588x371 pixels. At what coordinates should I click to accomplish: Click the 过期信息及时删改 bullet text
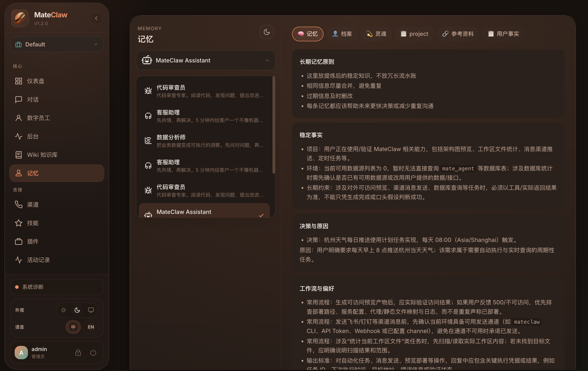coord(330,96)
